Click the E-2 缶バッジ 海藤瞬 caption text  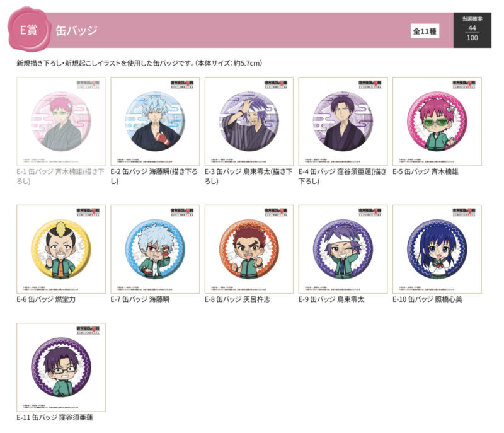(x=154, y=176)
